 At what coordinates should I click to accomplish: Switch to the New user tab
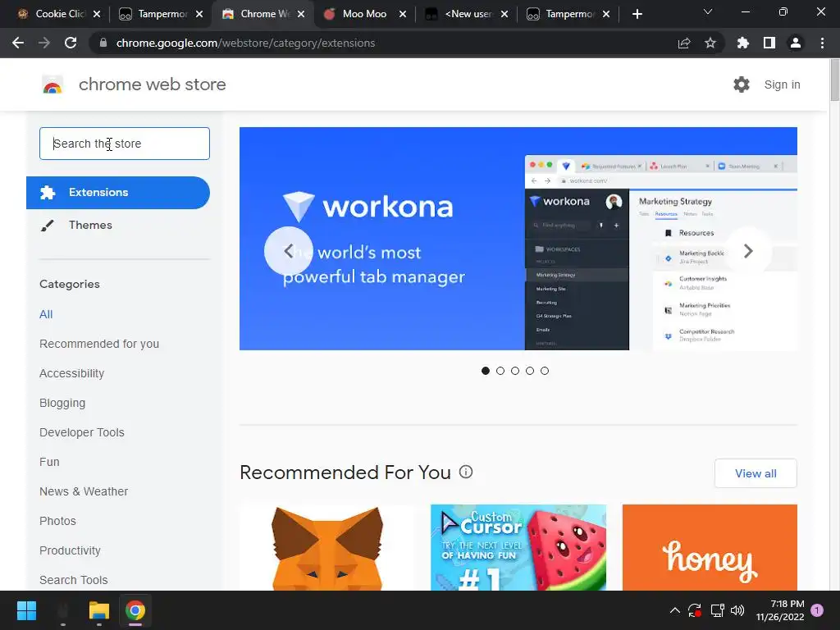[x=461, y=14]
